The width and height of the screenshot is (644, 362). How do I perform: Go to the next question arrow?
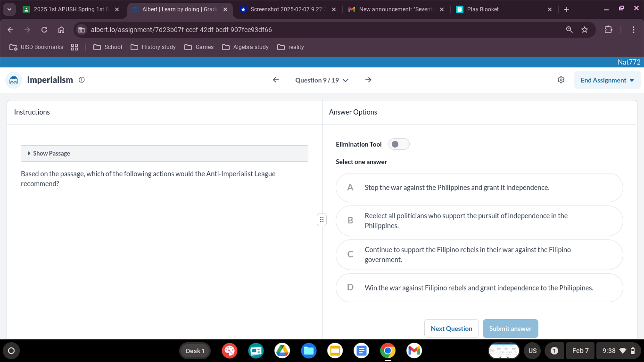[368, 80]
